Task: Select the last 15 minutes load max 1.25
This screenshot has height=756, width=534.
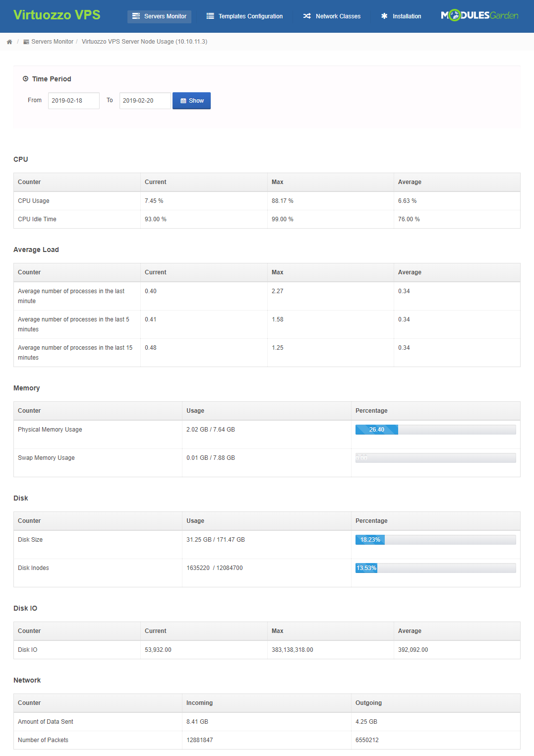Action: pyautogui.click(x=278, y=348)
